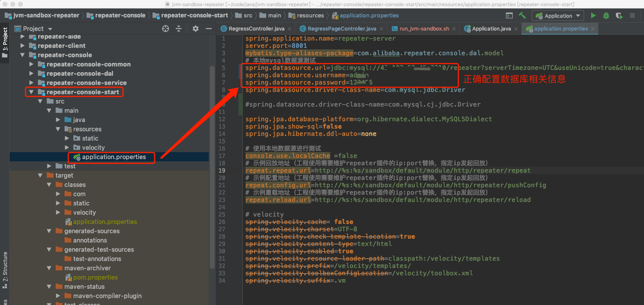
Task: Collapse the target folder
Action: click(x=40, y=175)
